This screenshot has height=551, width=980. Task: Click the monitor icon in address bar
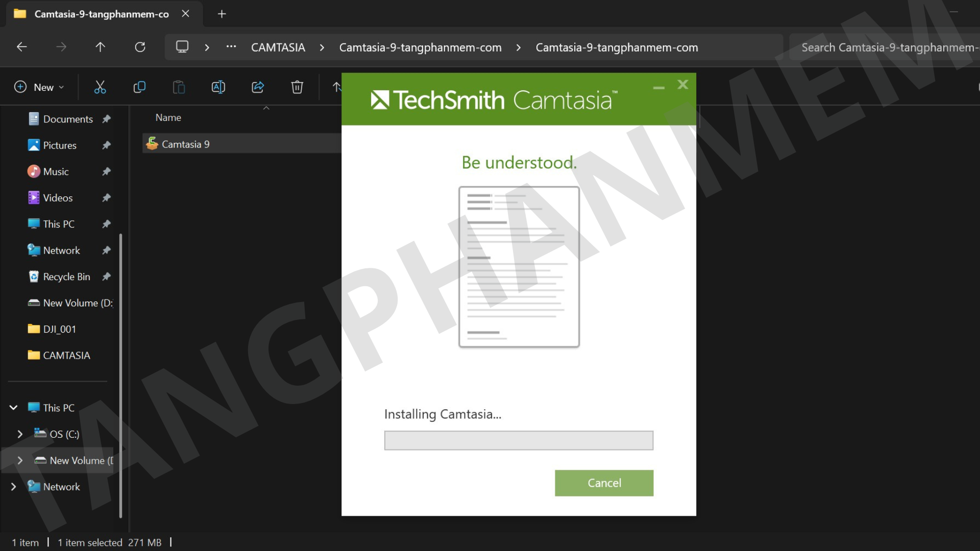pos(182,47)
